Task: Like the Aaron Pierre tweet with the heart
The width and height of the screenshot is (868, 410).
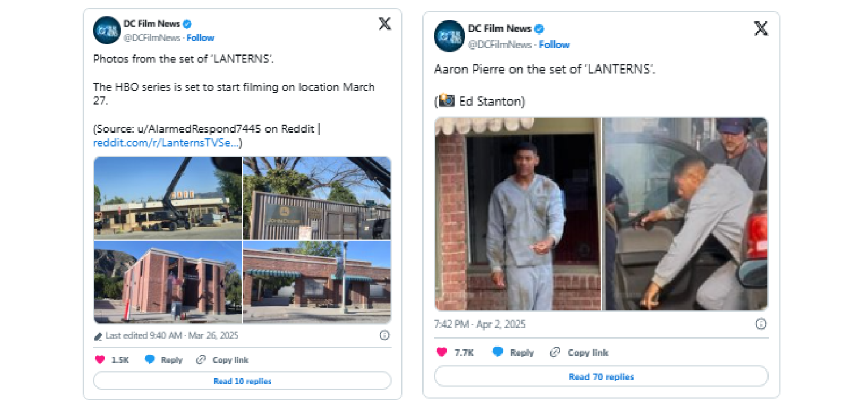Action: tap(442, 352)
